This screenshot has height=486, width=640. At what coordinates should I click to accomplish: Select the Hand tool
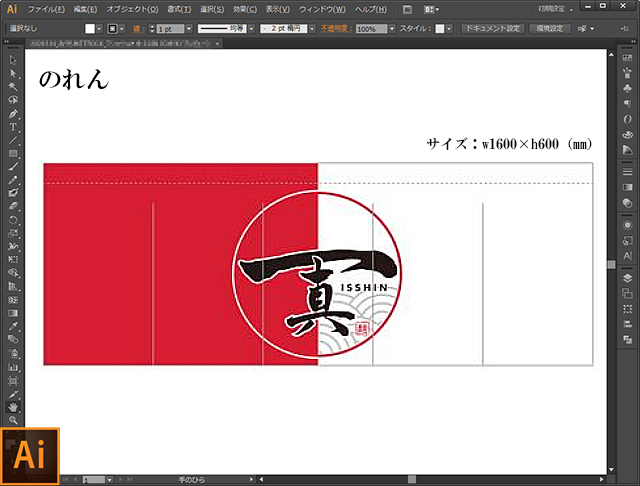pyautogui.click(x=13, y=407)
